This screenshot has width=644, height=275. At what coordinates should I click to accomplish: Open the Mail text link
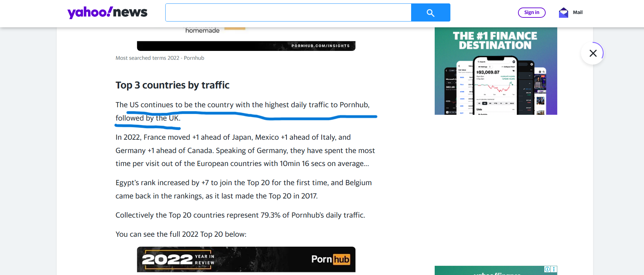[577, 12]
